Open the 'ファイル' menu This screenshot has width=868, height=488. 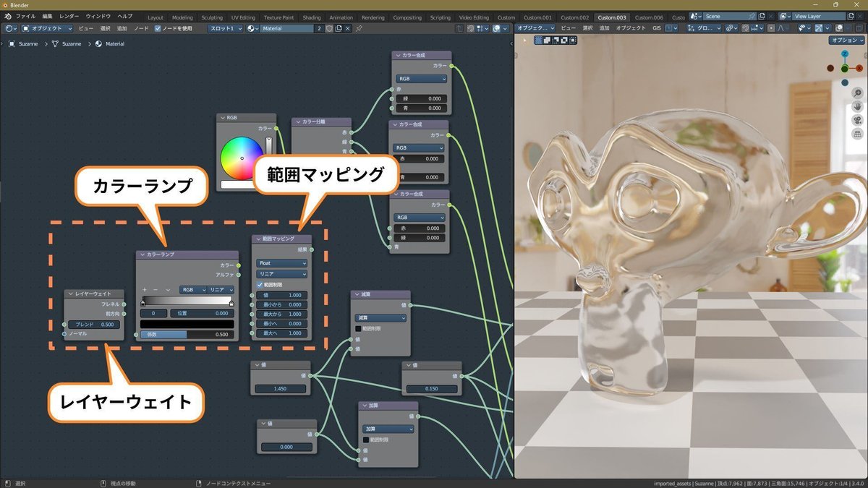tap(25, 16)
